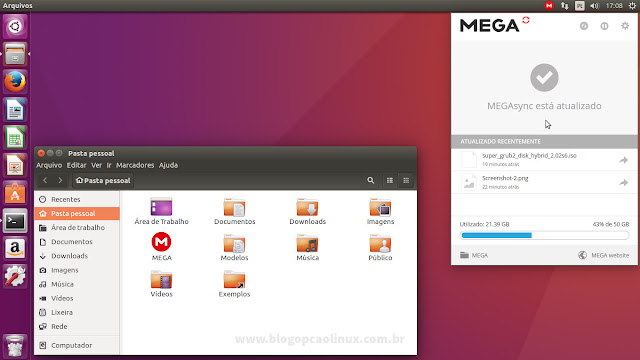Select the Público folder icon
This screenshot has height=360, width=640.
(380, 247)
